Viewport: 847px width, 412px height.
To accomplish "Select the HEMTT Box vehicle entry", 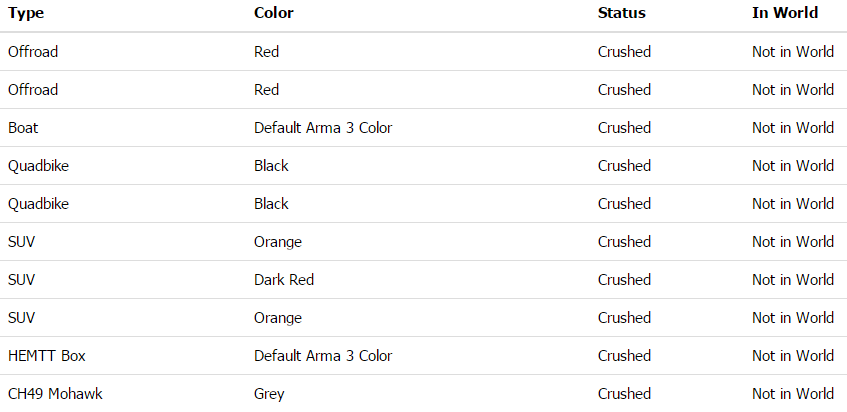I will [x=46, y=356].
